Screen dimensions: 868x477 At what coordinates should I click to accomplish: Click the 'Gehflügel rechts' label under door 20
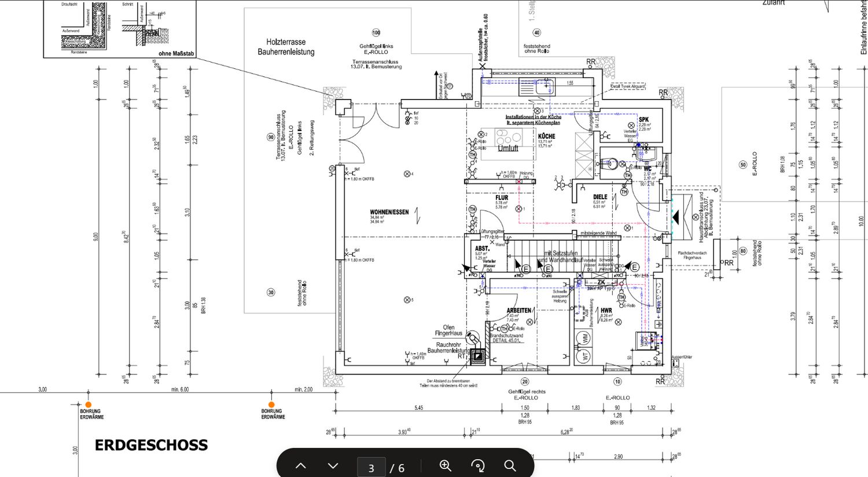527,392
